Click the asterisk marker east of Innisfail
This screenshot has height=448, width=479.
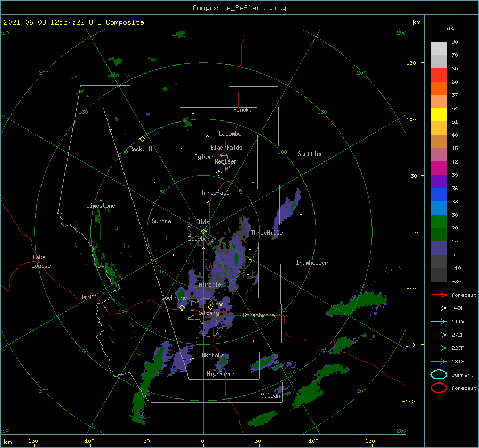253,183
